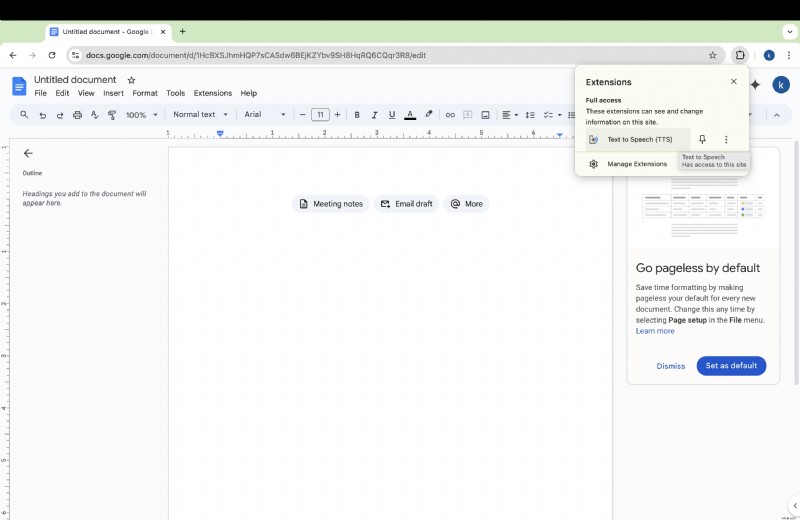
Task: Click the Google Docs home icon
Action: [x=19, y=86]
